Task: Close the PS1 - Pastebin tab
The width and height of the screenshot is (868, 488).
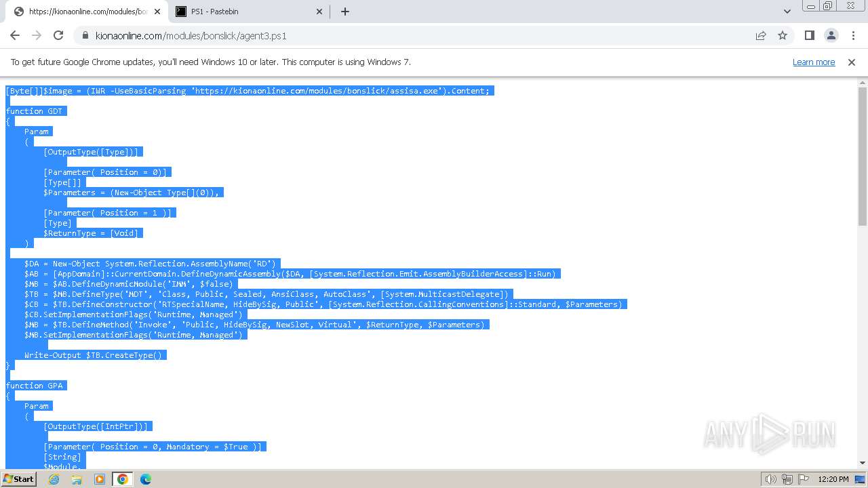Action: (x=320, y=12)
